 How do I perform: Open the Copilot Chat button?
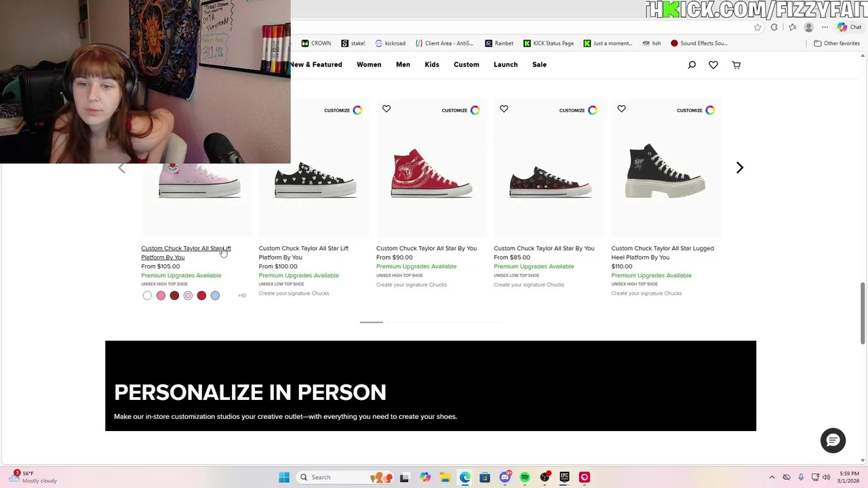pos(849,27)
